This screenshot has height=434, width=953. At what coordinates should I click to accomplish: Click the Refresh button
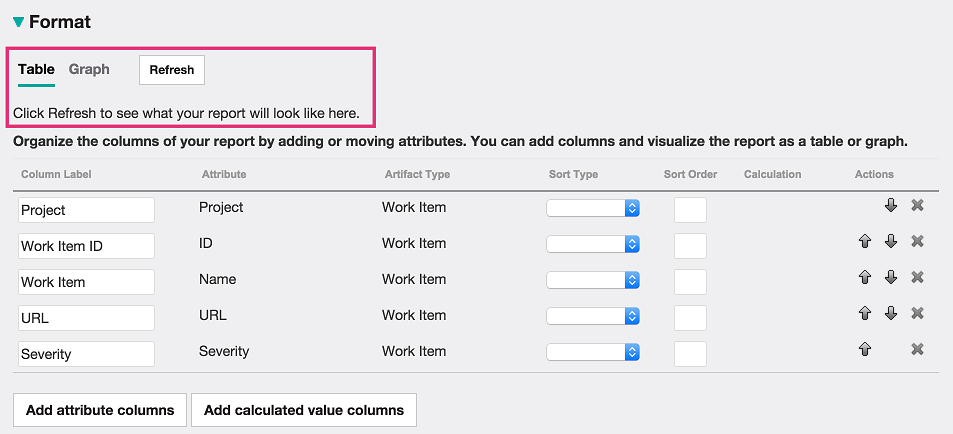tap(172, 70)
